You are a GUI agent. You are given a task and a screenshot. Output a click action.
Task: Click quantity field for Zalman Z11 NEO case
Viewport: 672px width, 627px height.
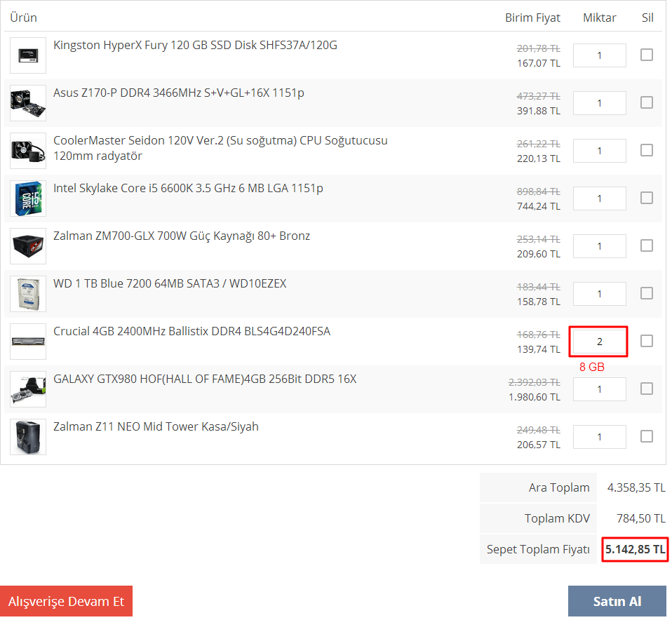pyautogui.click(x=600, y=437)
